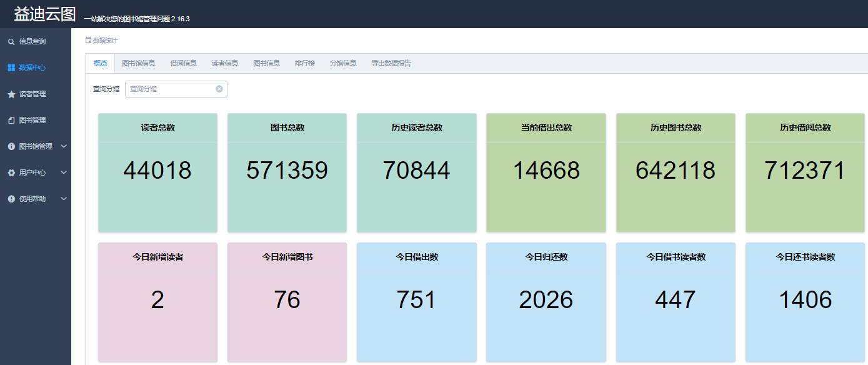Go to the 排行榜 tab
This screenshot has height=365, width=868.
[x=304, y=63]
